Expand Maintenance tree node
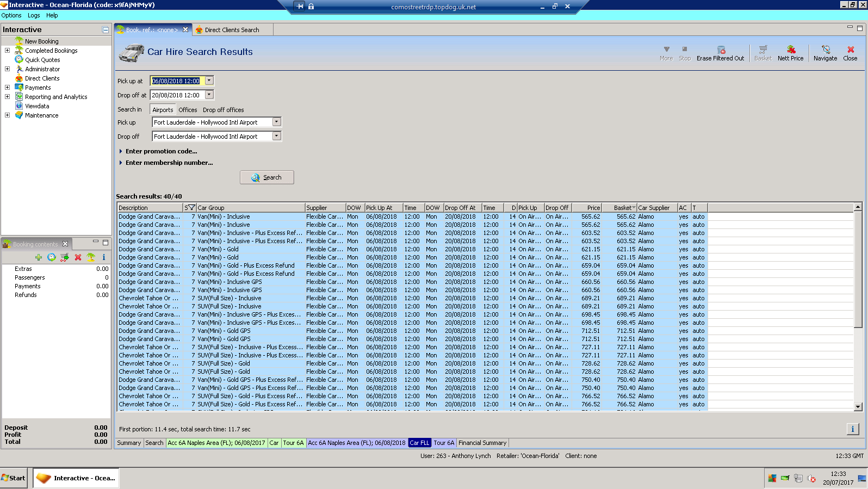This screenshot has height=489, width=868. tap(7, 115)
